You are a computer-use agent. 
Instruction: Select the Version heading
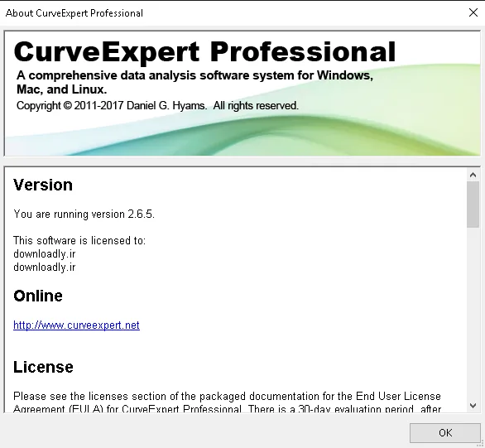pyautogui.click(x=43, y=185)
